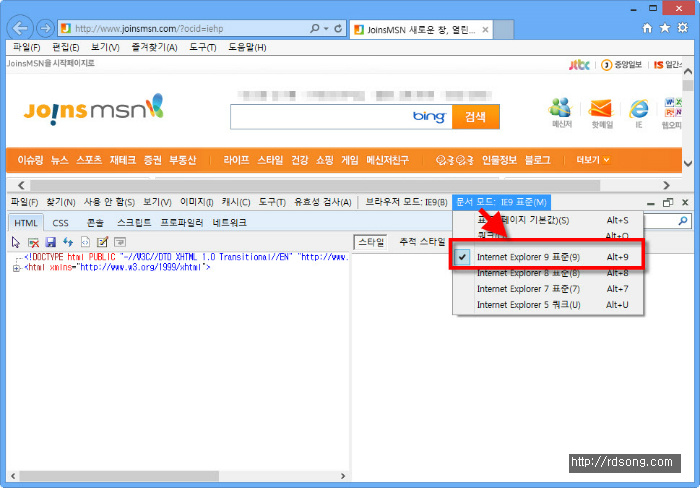Open the browser 편집(E) menu
700x488 pixels.
point(66,47)
